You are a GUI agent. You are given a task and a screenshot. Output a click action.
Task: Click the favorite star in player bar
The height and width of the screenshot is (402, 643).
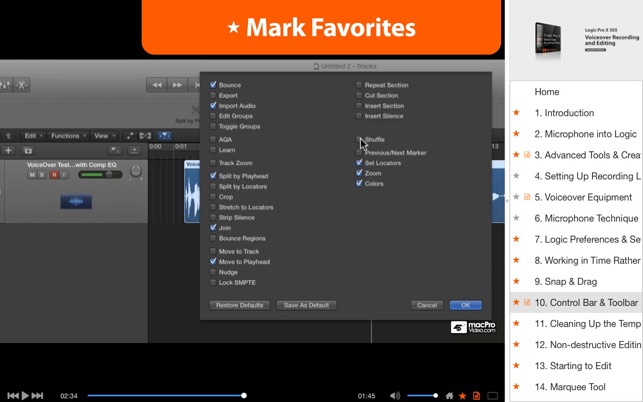[x=463, y=396]
